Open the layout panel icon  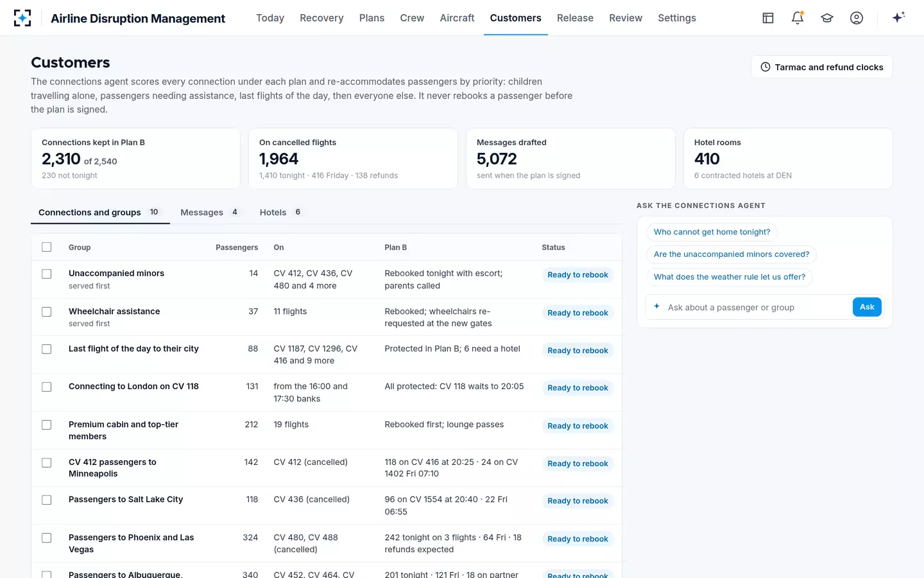768,18
